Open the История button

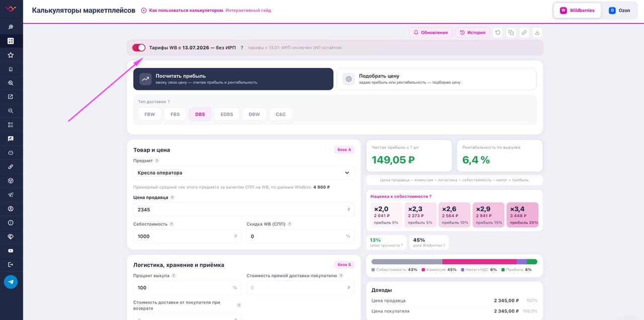472,33
